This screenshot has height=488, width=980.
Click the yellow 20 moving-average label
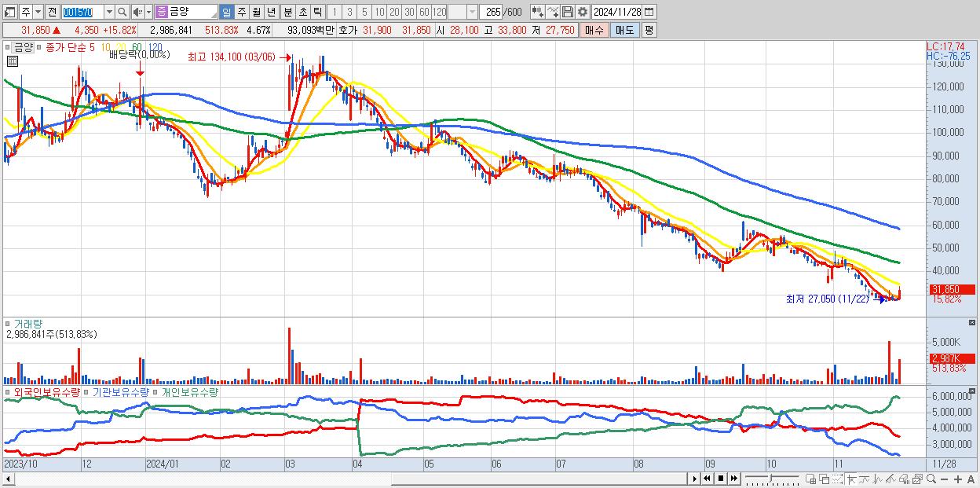(x=121, y=47)
